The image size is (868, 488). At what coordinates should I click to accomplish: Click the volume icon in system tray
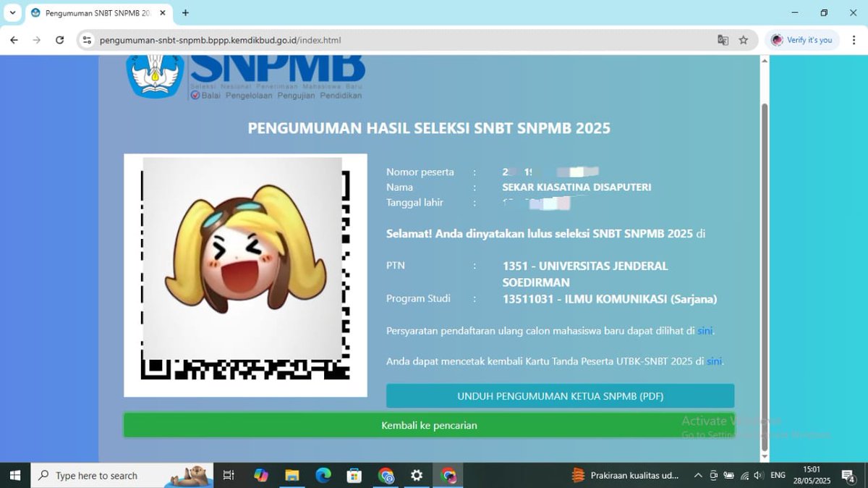point(758,476)
